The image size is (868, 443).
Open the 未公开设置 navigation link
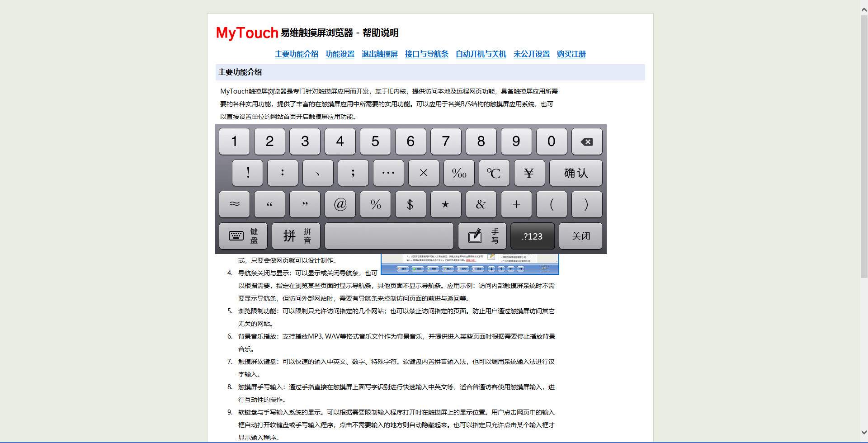(532, 54)
